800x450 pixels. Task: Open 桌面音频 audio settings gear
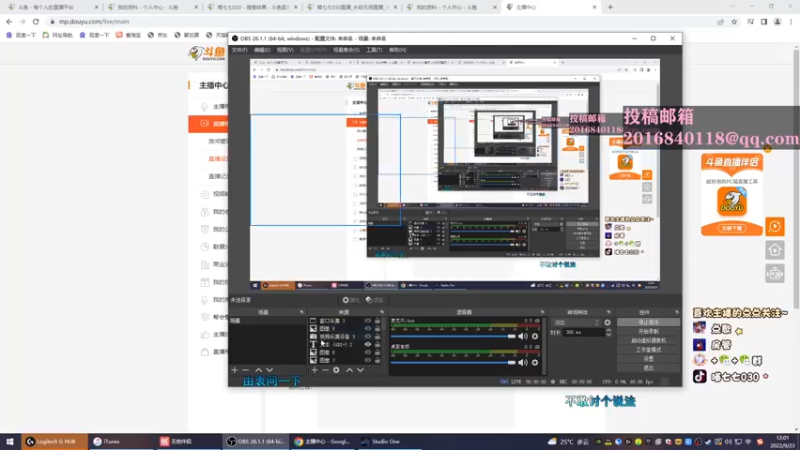535,362
